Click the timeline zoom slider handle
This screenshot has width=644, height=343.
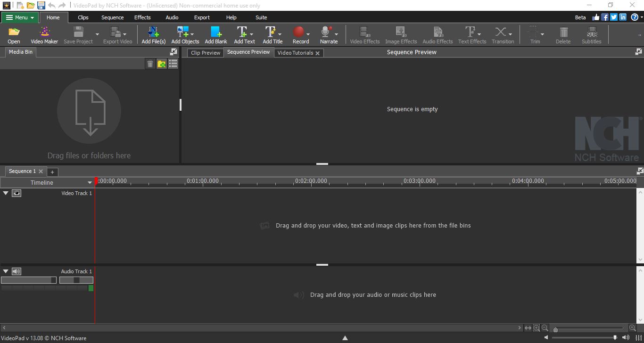pos(555,329)
